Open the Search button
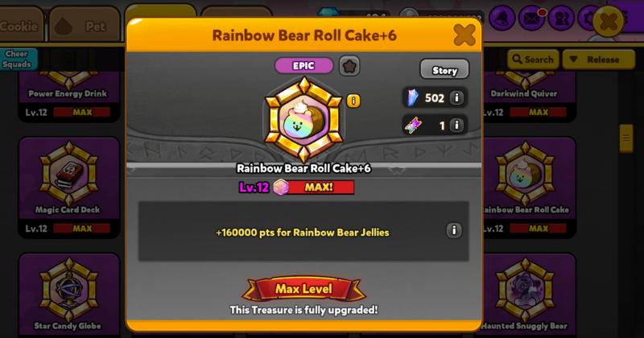 pyautogui.click(x=533, y=60)
